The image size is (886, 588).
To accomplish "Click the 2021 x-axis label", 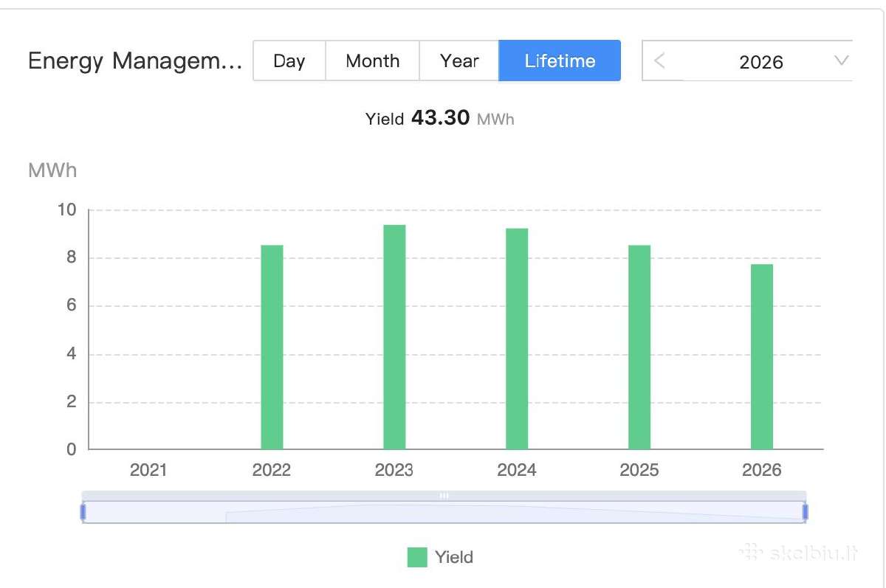I will click(x=149, y=470).
